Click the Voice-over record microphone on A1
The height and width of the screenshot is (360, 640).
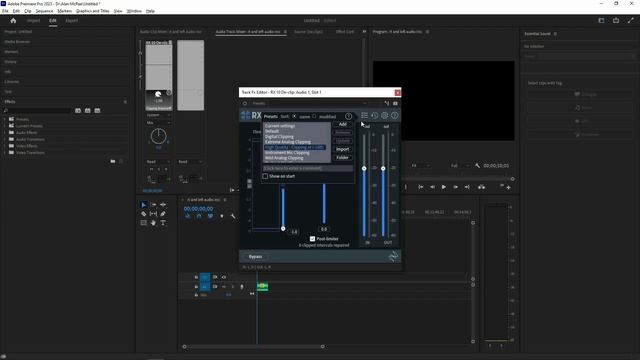pos(242,287)
